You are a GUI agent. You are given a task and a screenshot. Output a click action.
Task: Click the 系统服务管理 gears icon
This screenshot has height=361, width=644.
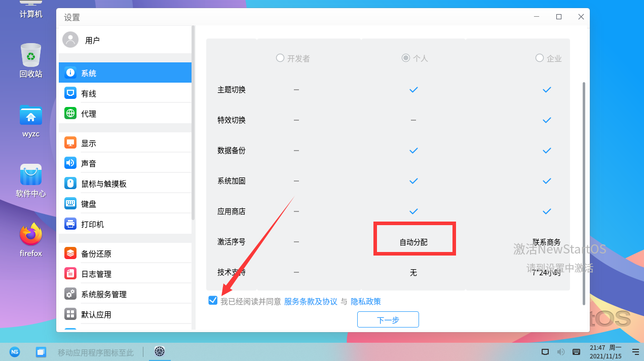(x=70, y=294)
